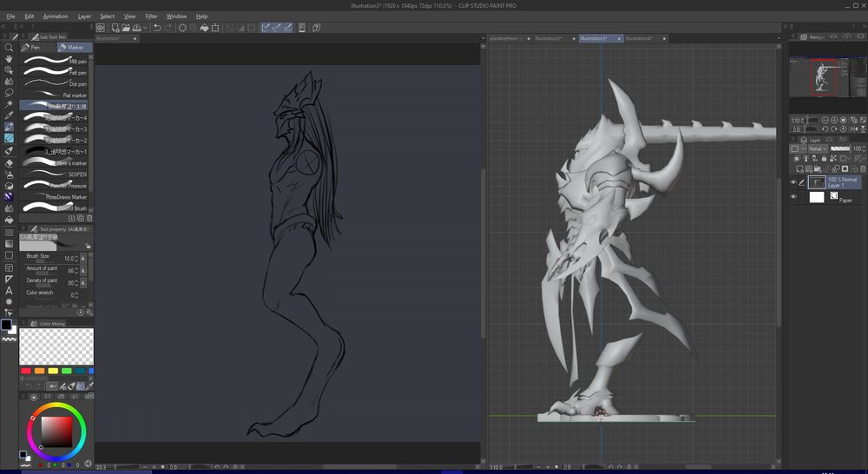Viewport: 868px width, 474px height.
Task: Select the Frame border tool
Action: 9,268
